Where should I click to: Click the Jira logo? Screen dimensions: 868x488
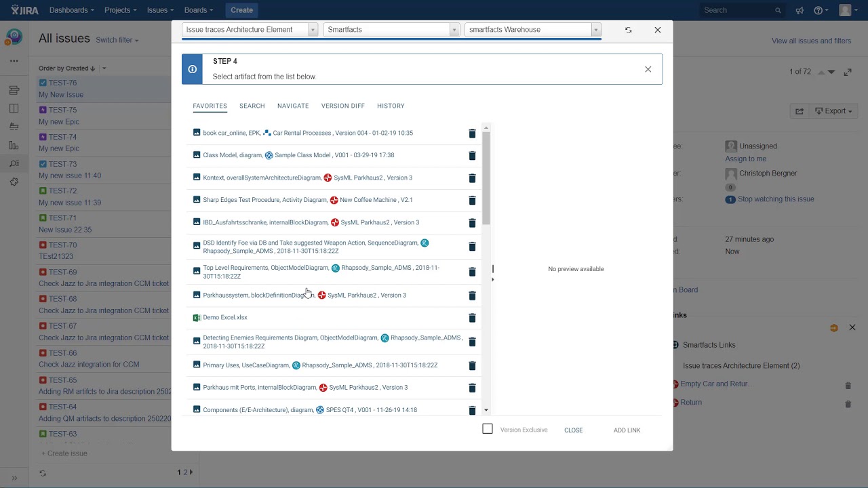point(24,10)
